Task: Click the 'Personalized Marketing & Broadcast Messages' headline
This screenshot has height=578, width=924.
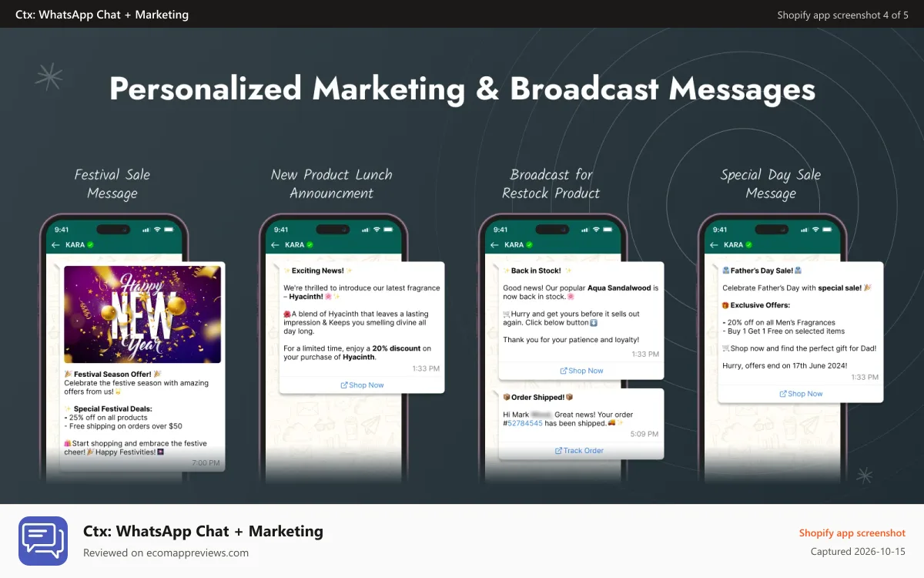Action: click(462, 89)
